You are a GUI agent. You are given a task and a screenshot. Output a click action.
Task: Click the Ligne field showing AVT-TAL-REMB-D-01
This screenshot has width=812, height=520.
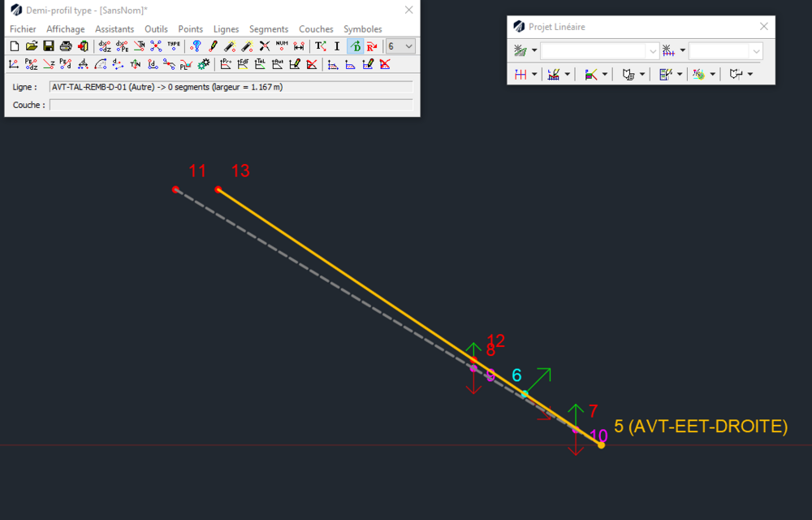(231, 87)
